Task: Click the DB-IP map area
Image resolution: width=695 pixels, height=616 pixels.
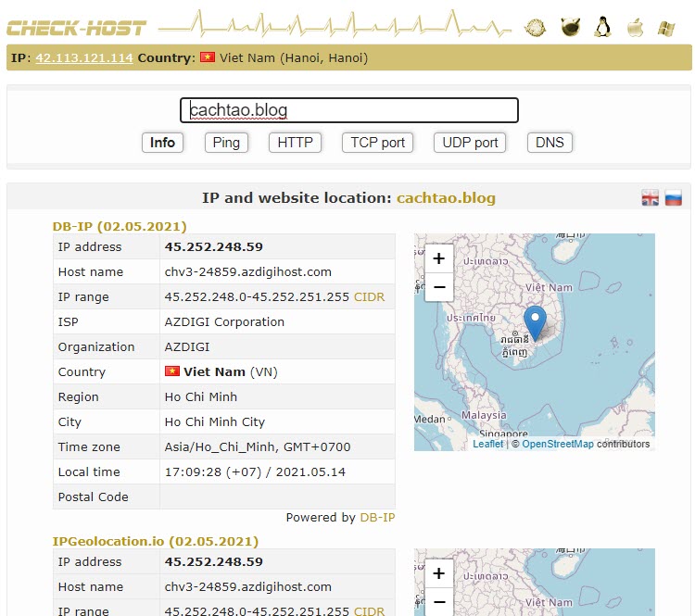Action: pyautogui.click(x=535, y=342)
